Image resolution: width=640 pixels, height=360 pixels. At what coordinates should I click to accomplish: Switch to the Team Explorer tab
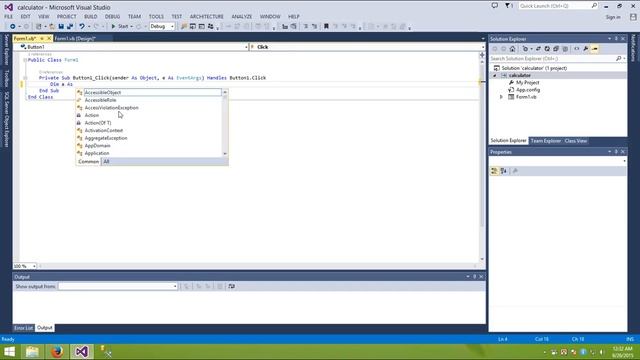point(545,141)
